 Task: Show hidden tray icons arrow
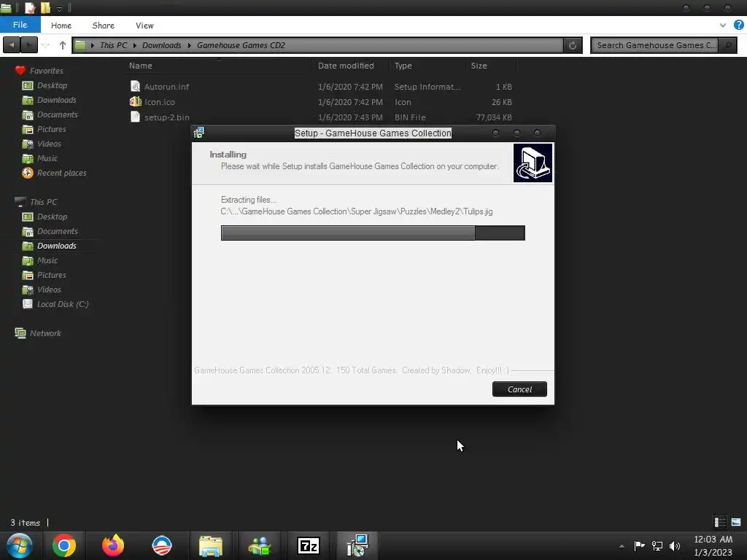click(622, 546)
